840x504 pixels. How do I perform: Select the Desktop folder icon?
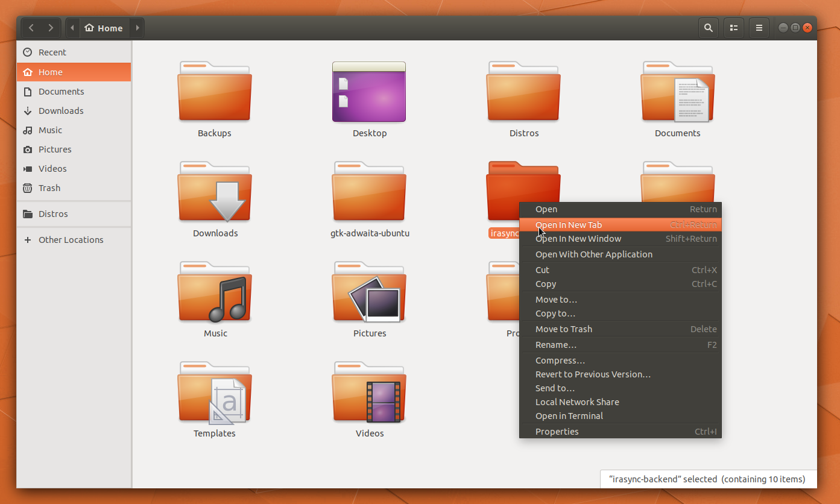click(x=369, y=92)
